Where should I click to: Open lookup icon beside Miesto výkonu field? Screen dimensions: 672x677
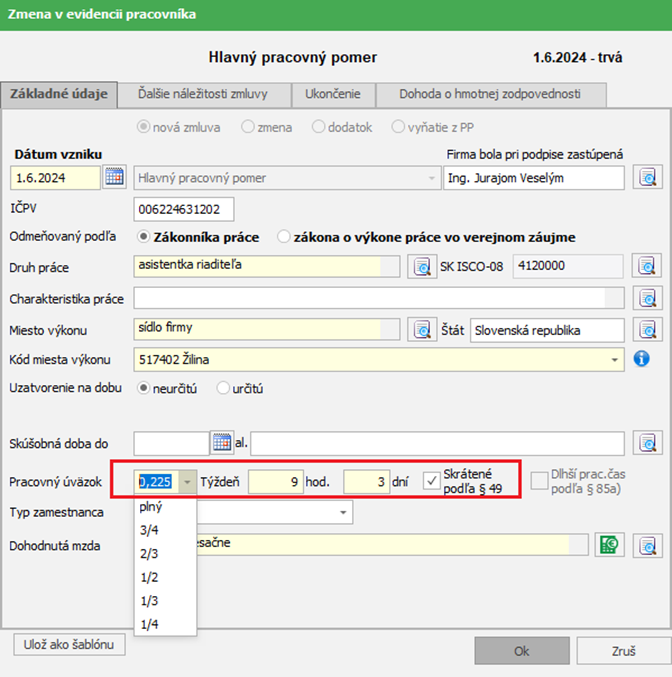click(422, 330)
